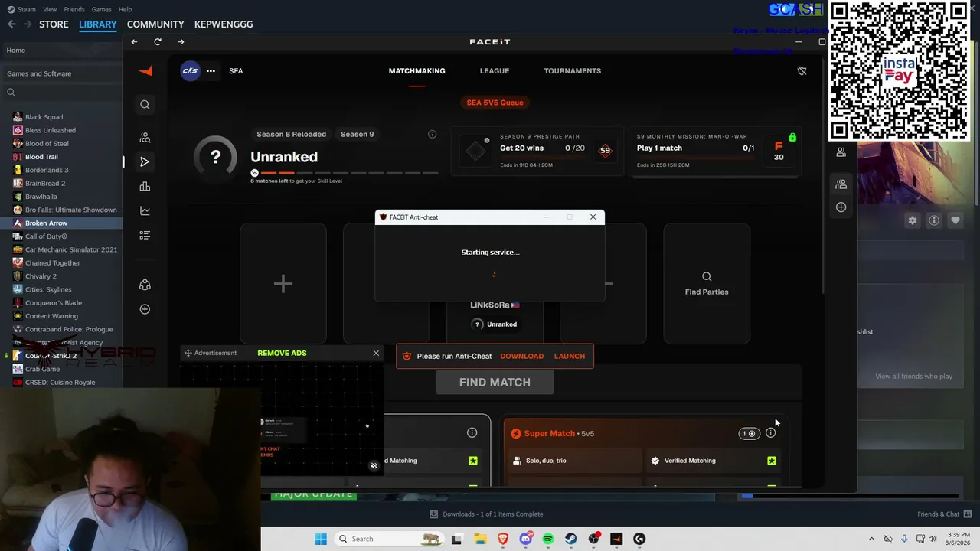Open the Steam Games menu

(x=101, y=9)
